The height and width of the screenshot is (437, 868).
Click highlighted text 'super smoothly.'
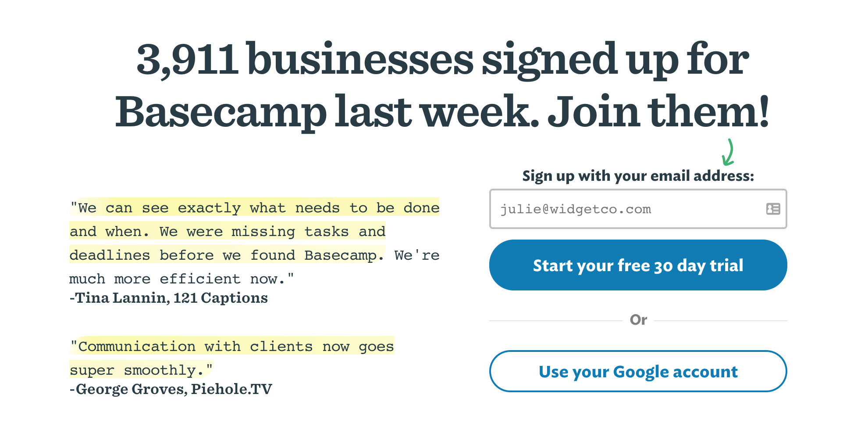(x=141, y=370)
